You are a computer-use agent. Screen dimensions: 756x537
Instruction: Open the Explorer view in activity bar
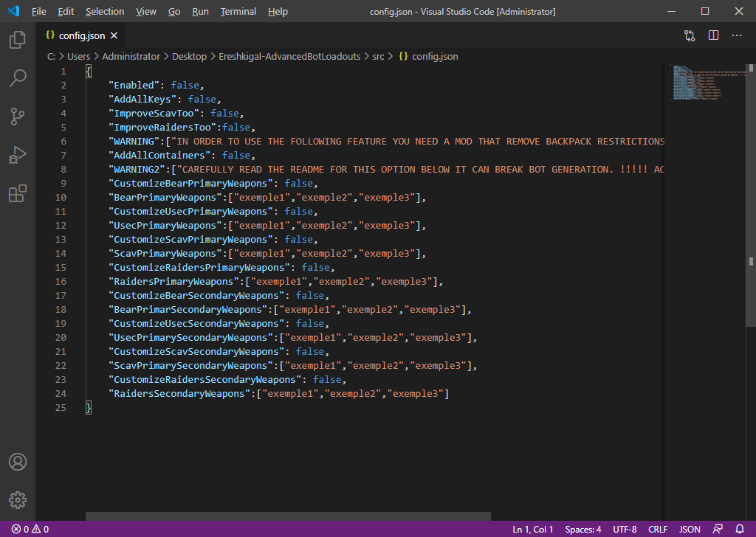coord(18,40)
